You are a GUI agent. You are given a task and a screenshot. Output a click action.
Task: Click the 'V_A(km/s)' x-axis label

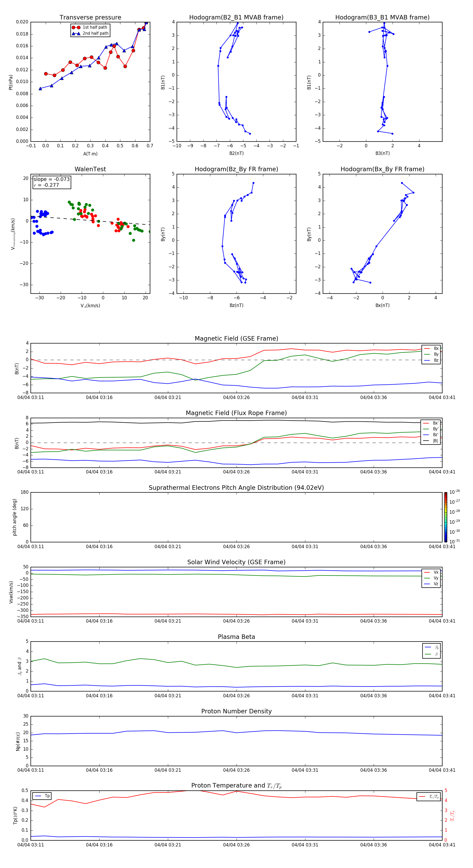tap(90, 306)
